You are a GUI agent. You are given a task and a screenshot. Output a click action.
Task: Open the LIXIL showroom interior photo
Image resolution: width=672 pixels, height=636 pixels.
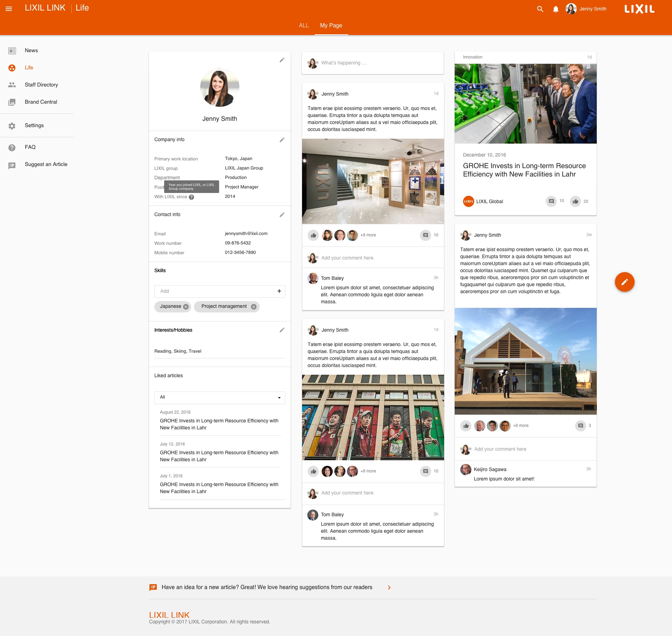pos(373,181)
